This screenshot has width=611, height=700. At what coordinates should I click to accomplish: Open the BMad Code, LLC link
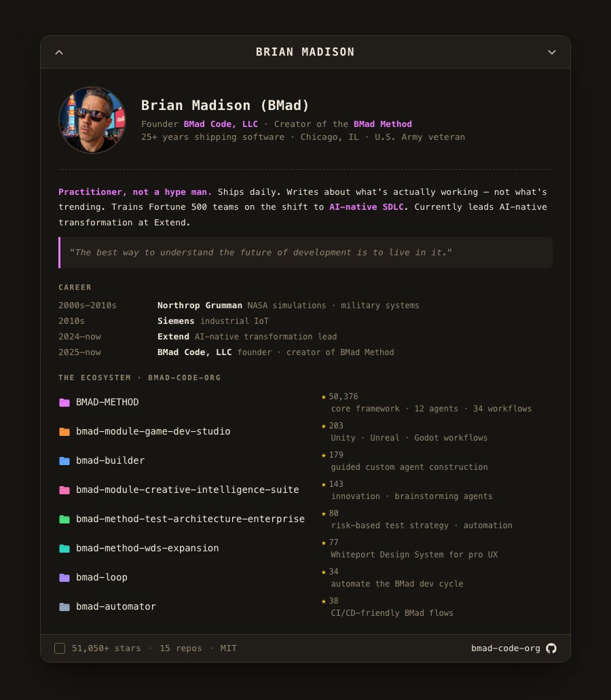pyautogui.click(x=221, y=124)
